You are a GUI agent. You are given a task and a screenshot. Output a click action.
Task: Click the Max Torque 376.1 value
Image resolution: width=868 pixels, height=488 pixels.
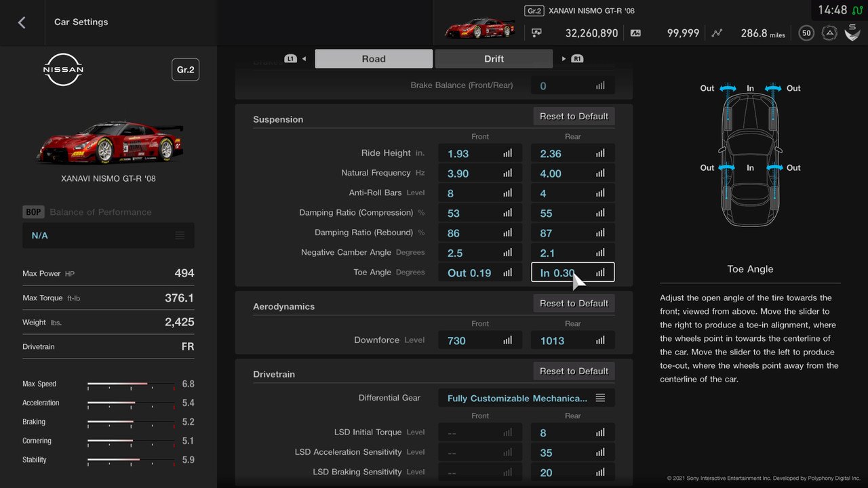click(x=180, y=298)
